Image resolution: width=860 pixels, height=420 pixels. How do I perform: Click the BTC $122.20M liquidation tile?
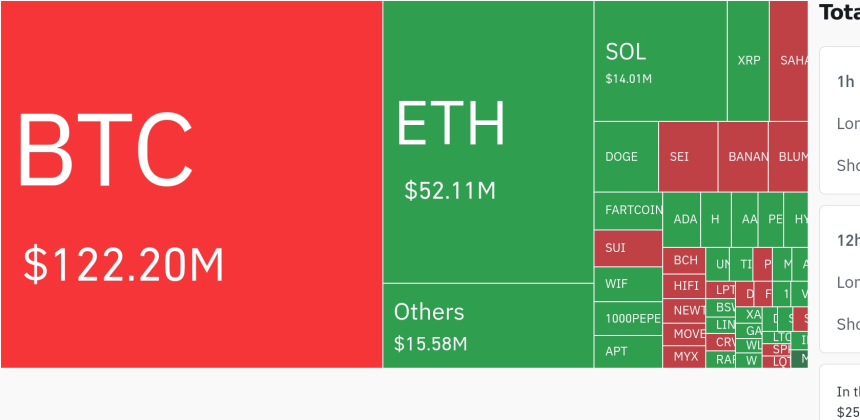[x=191, y=184]
